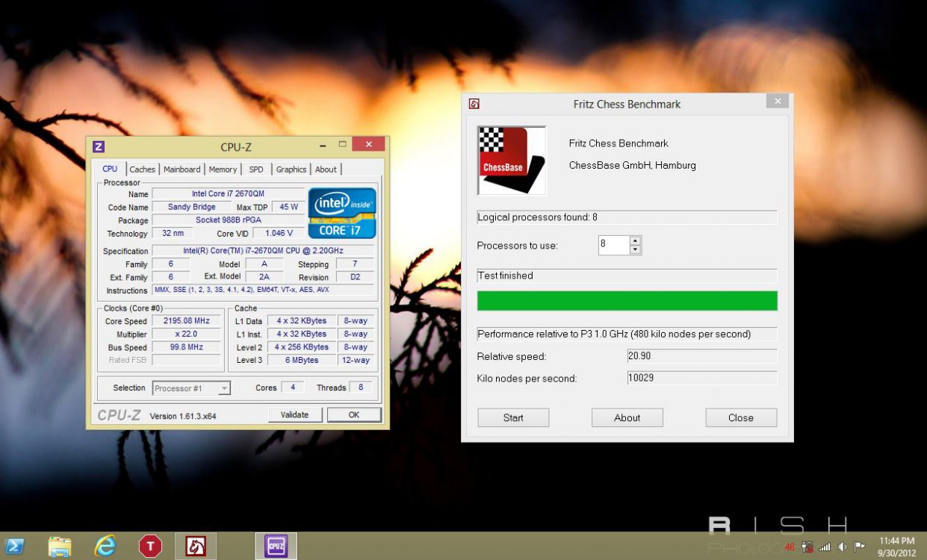The width and height of the screenshot is (927, 560).
Task: Click the kilo nodes value '10029'
Action: point(702,378)
